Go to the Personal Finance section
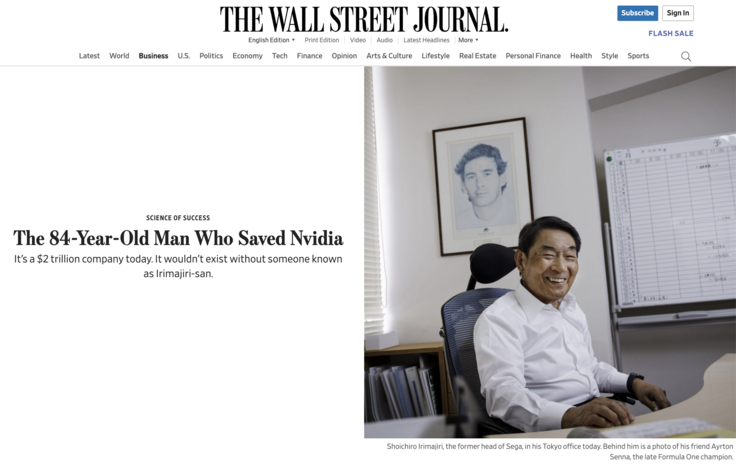This screenshot has height=467, width=736. pyautogui.click(x=533, y=56)
